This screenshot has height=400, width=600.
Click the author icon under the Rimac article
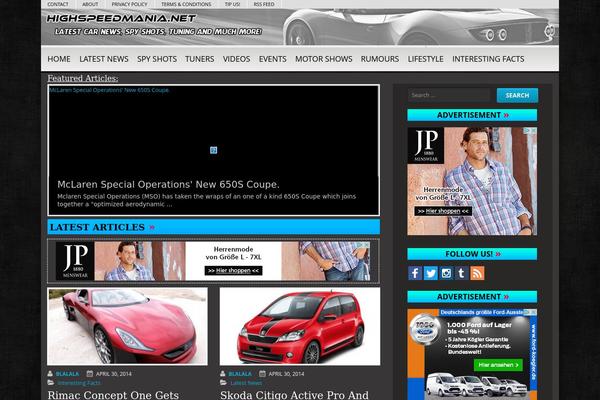50,374
